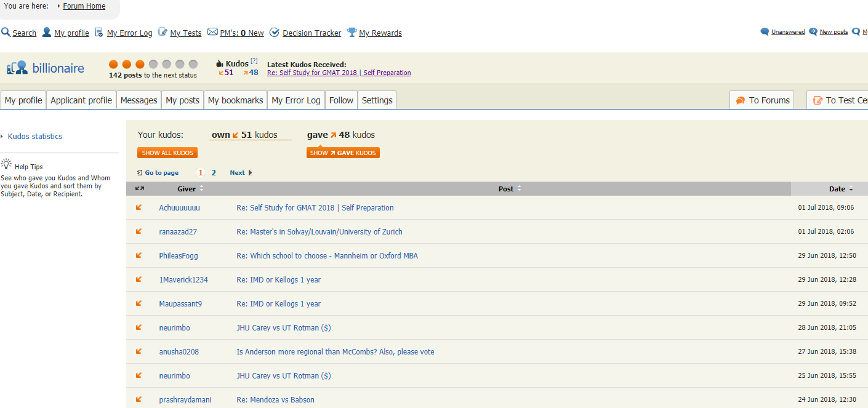
Task: Sort kudos list by Post column
Action: click(x=506, y=189)
